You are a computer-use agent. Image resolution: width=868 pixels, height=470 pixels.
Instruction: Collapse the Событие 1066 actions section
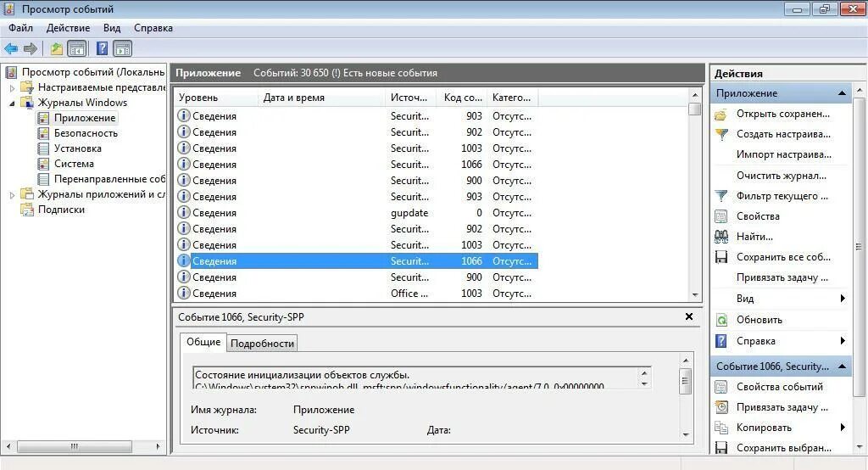pos(842,366)
